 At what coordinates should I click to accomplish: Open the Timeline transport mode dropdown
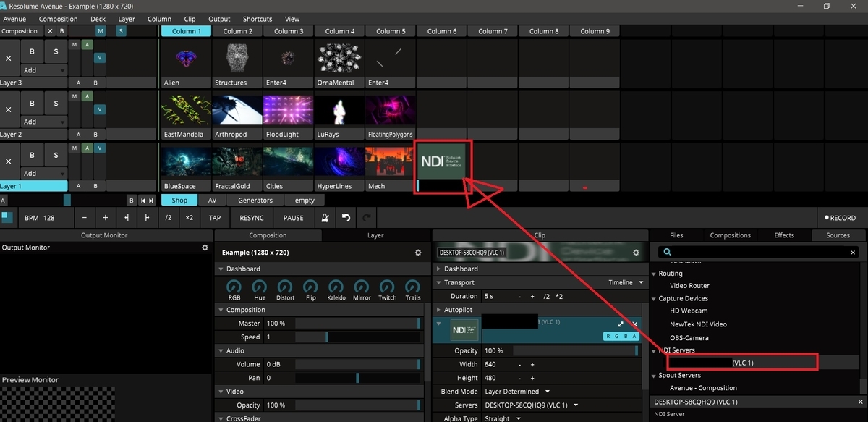(625, 282)
